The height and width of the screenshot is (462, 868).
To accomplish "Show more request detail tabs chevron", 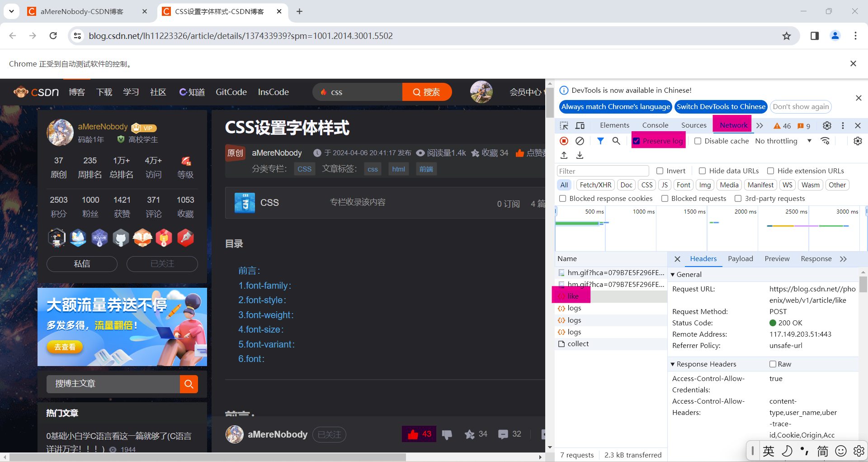I will pyautogui.click(x=843, y=259).
